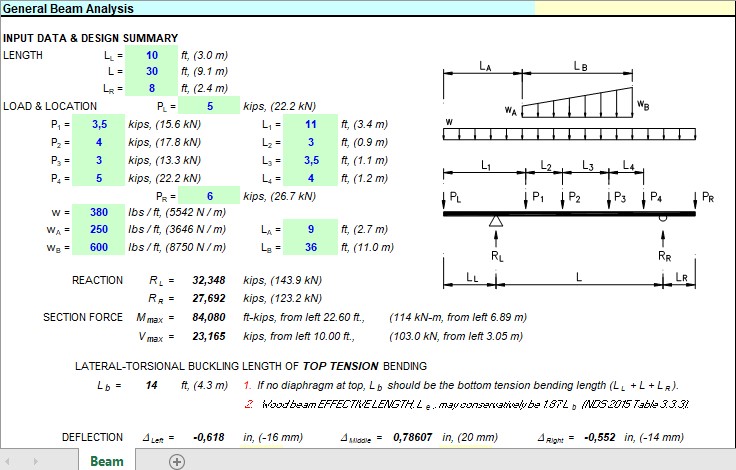Click the left deflection value -0,618
This screenshot has width=736, height=470.
pos(208,437)
